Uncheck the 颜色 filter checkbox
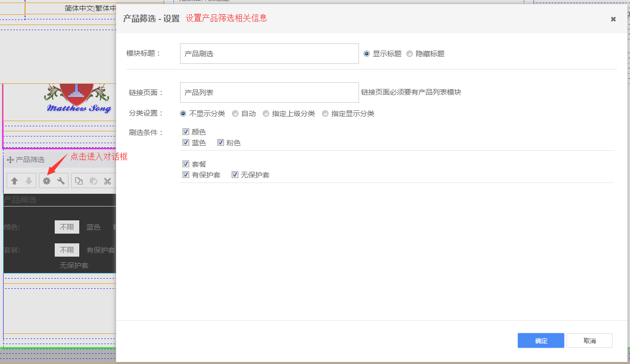This screenshot has width=630, height=364. [186, 132]
